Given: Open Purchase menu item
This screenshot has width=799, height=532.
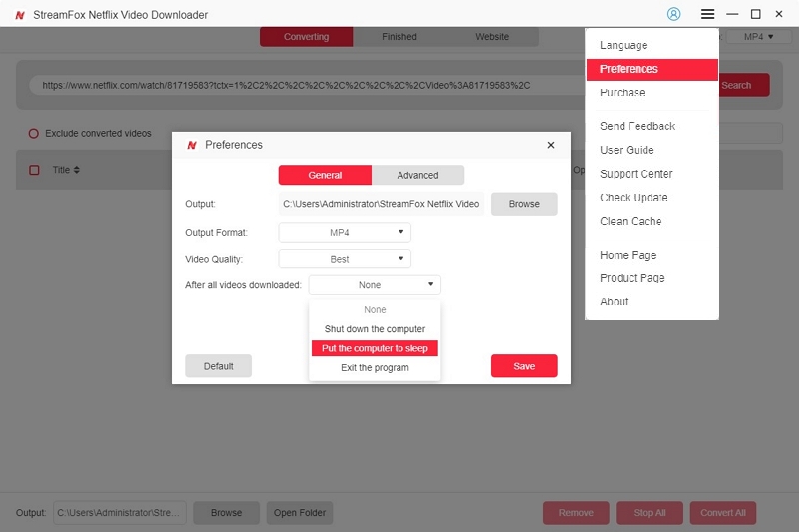Looking at the screenshot, I should 652,93.
